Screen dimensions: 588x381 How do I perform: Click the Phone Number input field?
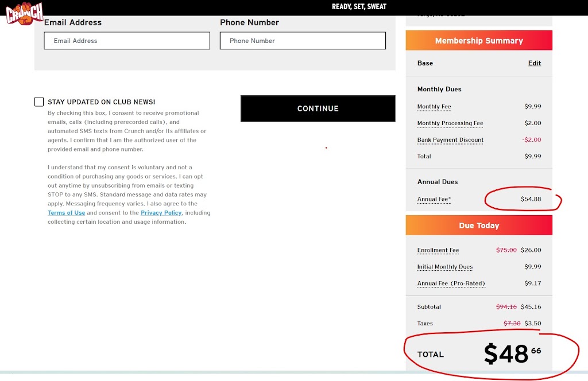(x=303, y=41)
